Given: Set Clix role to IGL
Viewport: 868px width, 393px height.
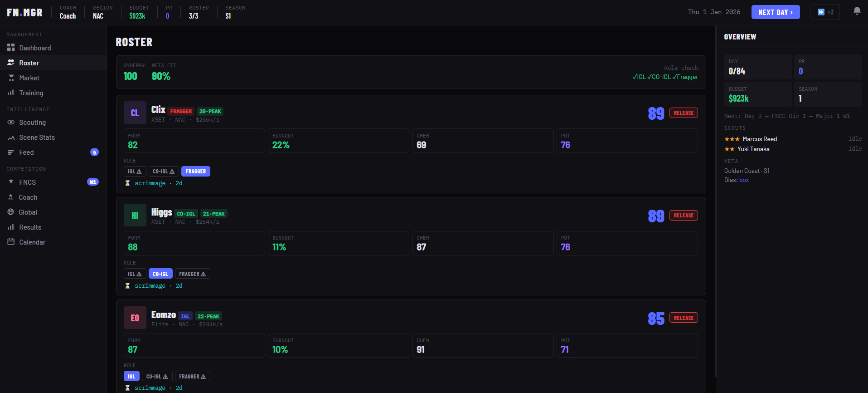Looking at the screenshot, I should point(135,172).
